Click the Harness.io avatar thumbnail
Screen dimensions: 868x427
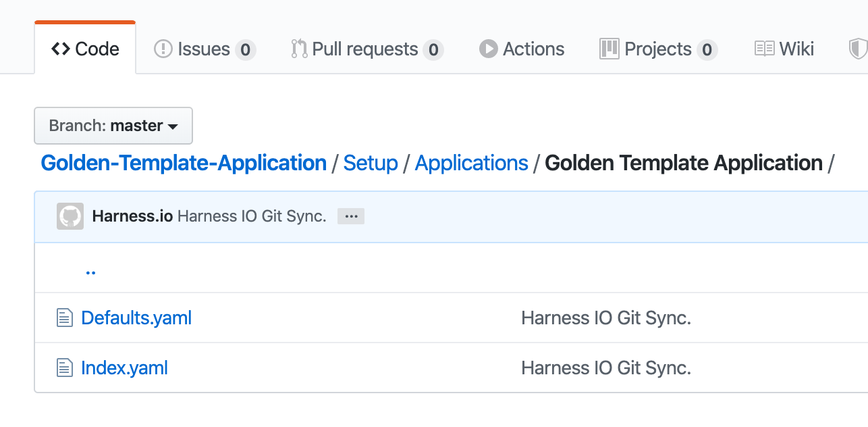70,216
